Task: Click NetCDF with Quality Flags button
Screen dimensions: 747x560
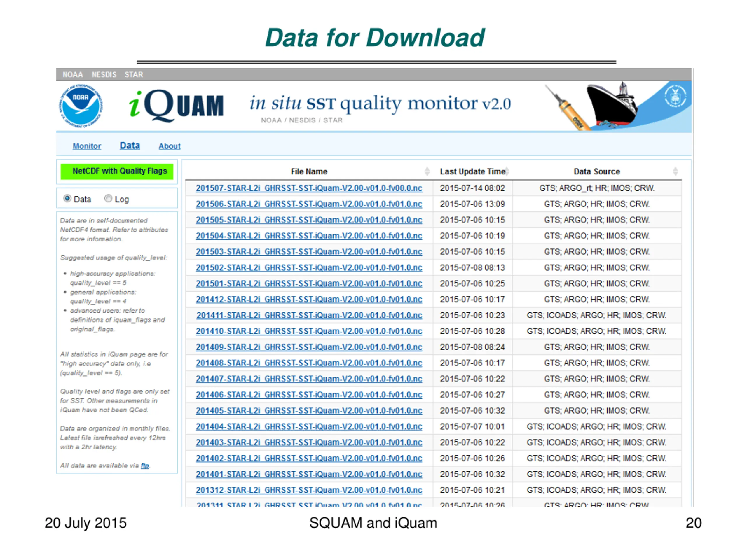Action: (117, 171)
